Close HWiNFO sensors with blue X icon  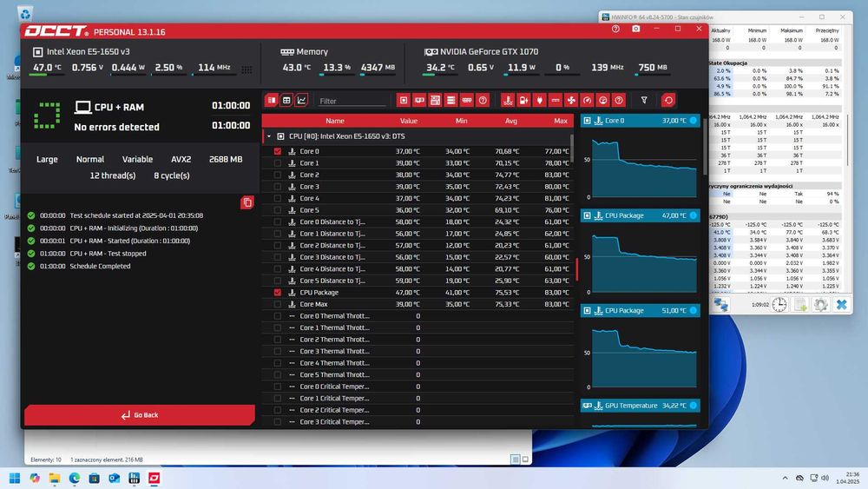tap(841, 305)
